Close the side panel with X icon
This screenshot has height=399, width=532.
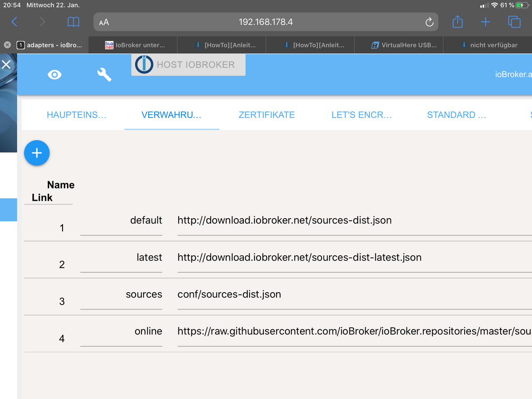click(6, 65)
